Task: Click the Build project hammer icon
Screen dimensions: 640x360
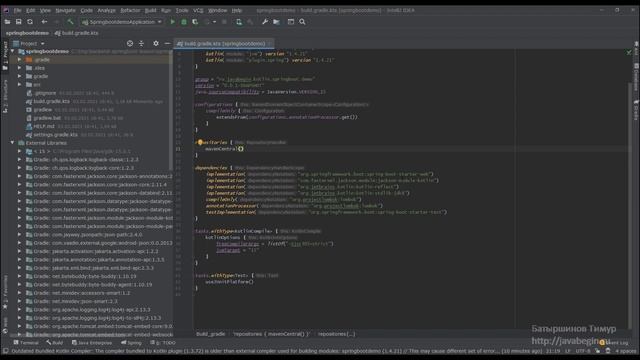Action: click(70, 22)
